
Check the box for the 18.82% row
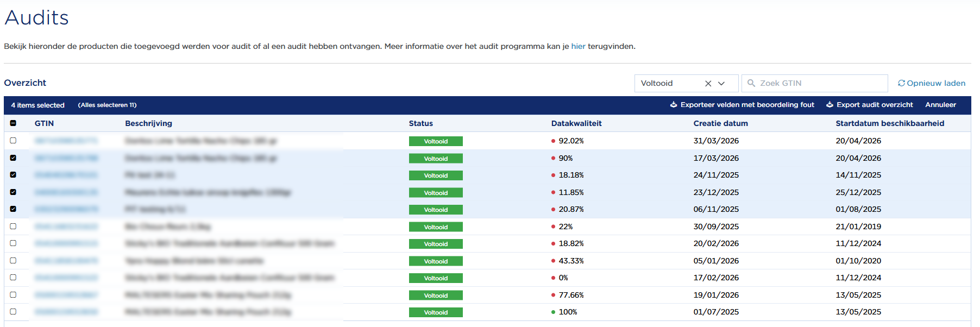[13, 243]
